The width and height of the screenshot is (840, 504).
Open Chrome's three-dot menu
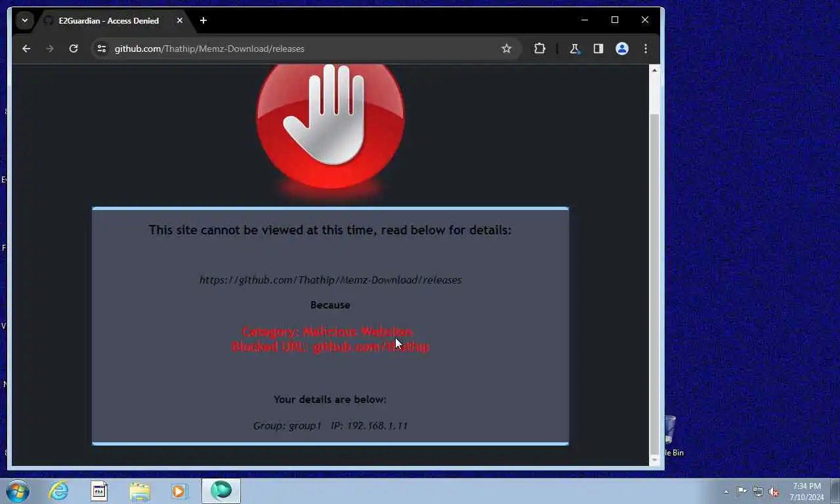[x=646, y=49]
